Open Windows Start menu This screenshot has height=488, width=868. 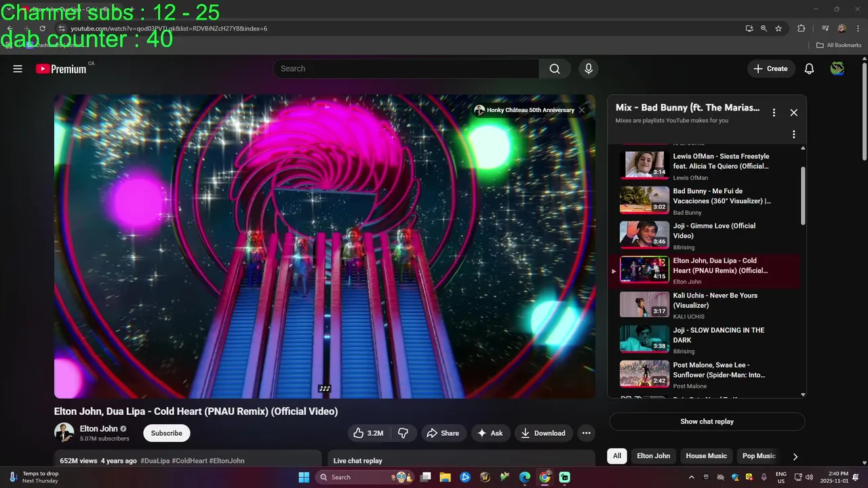(304, 477)
